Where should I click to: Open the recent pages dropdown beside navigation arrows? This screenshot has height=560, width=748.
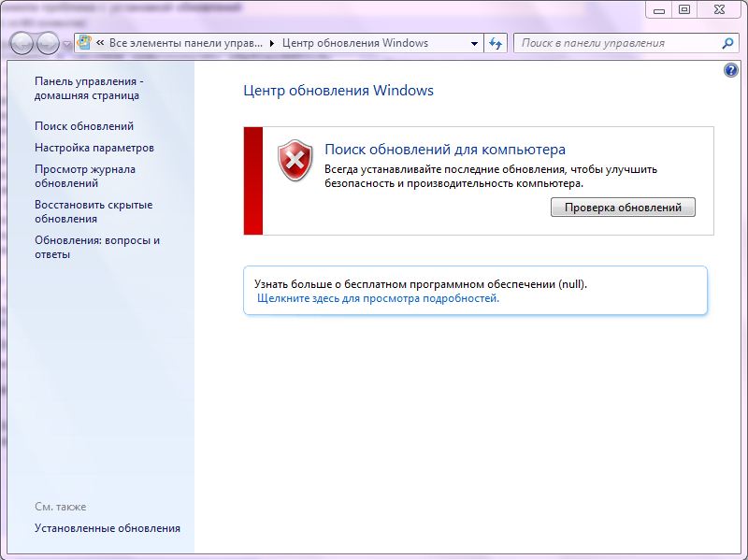[x=66, y=44]
